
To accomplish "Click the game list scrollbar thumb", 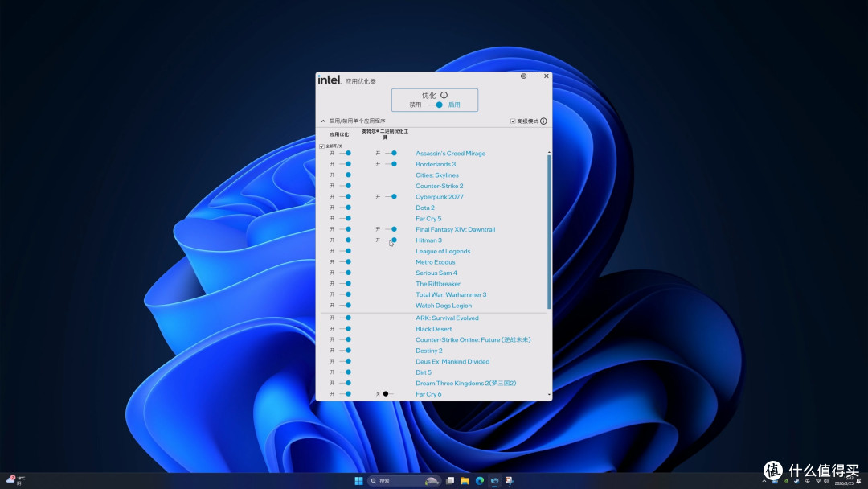I will click(x=549, y=232).
